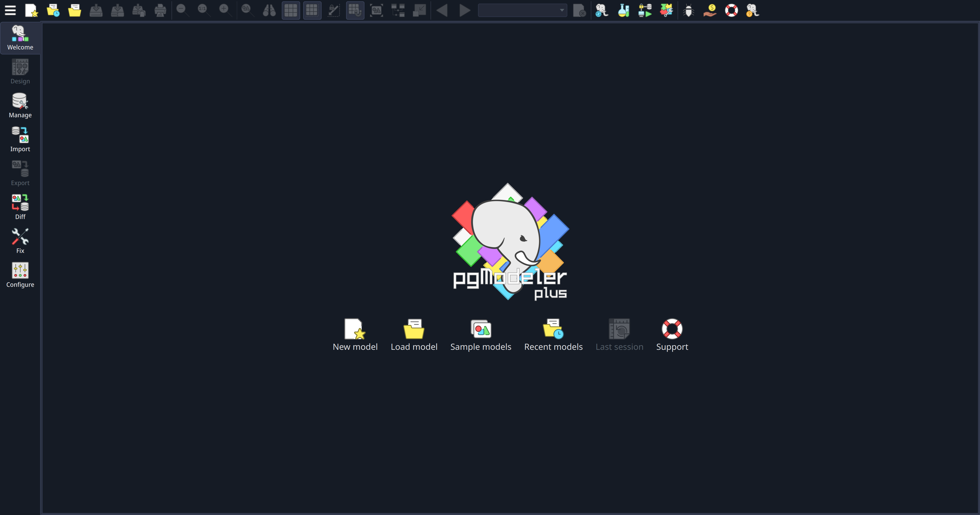Toggle the grid visibility button

click(x=291, y=10)
